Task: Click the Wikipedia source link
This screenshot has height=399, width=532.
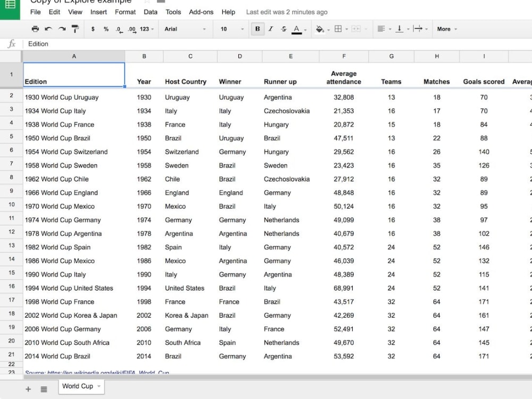Action: 97,372
